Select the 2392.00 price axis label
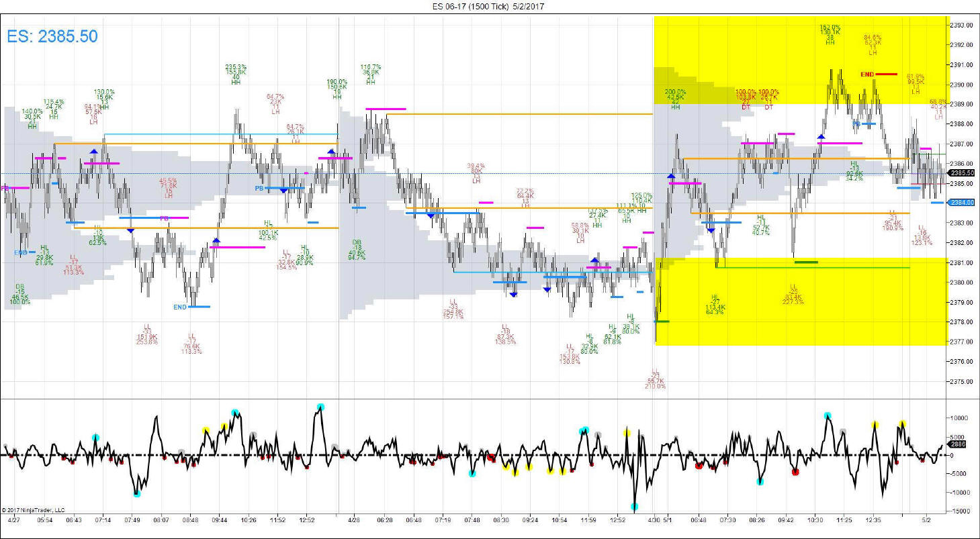980x539 pixels. pos(962,45)
